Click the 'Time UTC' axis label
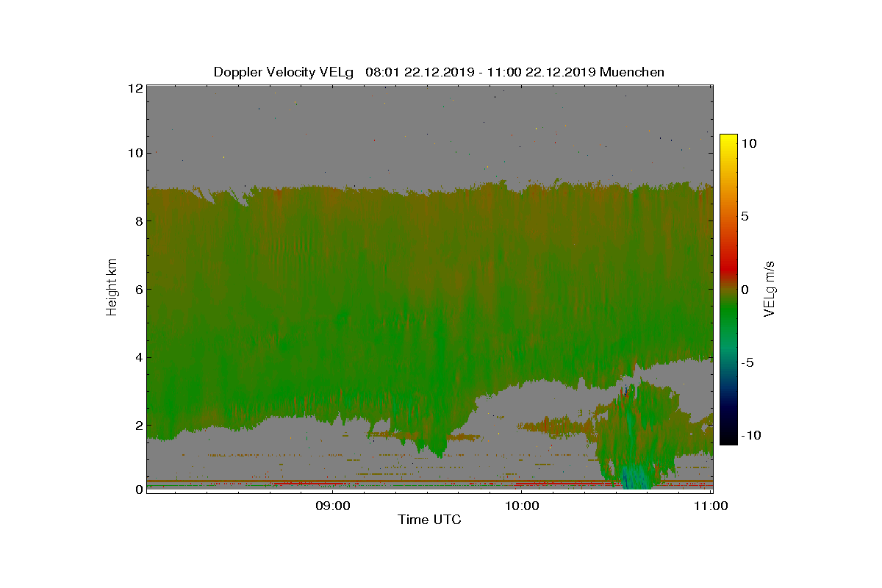The width and height of the screenshot is (882, 588). (430, 520)
